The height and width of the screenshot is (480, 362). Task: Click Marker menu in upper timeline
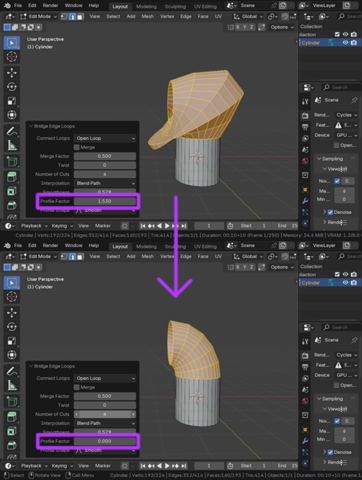(x=103, y=226)
